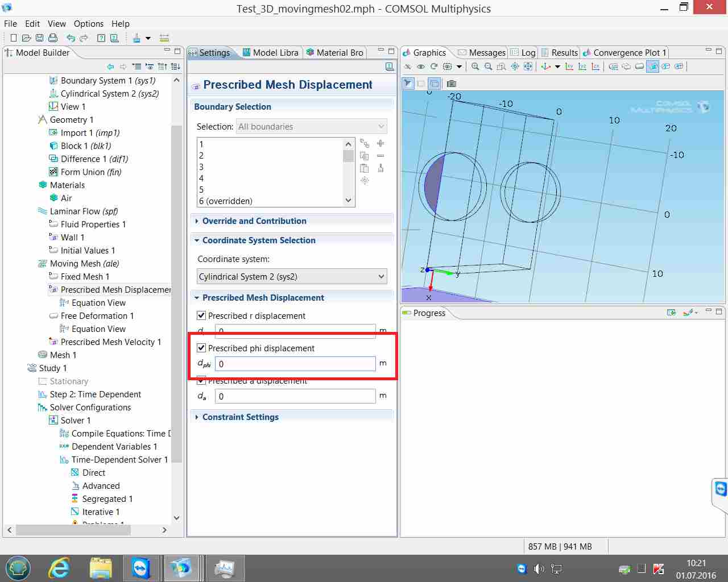Click the plus icon beside the boundary list
This screenshot has width=728, height=582.
(380, 144)
